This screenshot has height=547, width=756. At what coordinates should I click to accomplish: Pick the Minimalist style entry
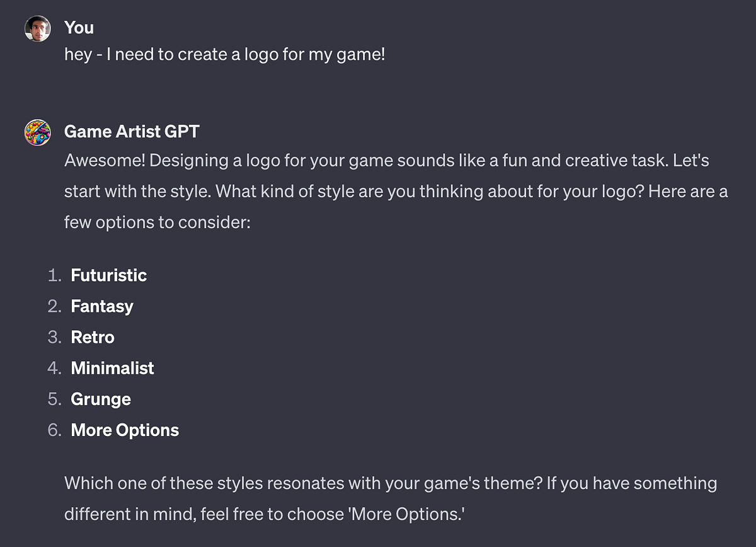112,368
